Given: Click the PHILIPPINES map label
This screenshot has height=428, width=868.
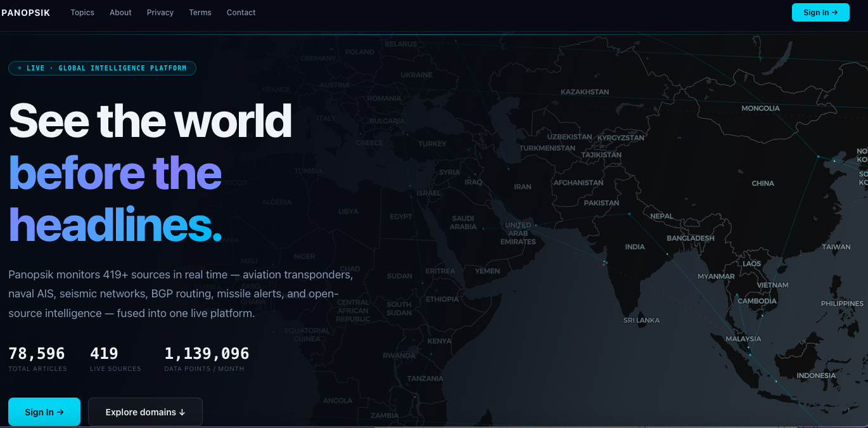Looking at the screenshot, I should [x=842, y=304].
